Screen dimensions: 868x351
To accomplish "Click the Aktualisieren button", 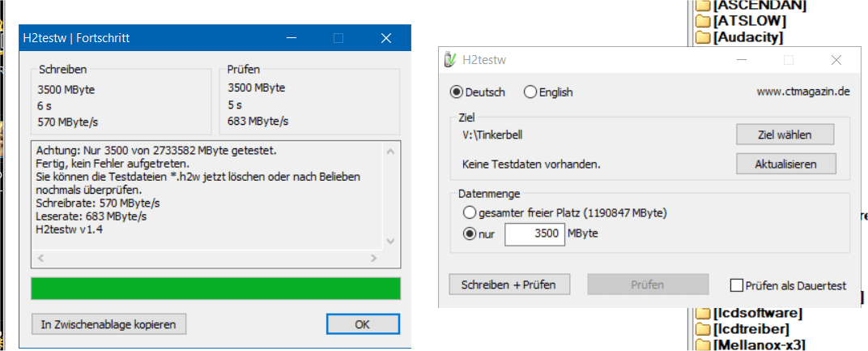I will point(785,163).
